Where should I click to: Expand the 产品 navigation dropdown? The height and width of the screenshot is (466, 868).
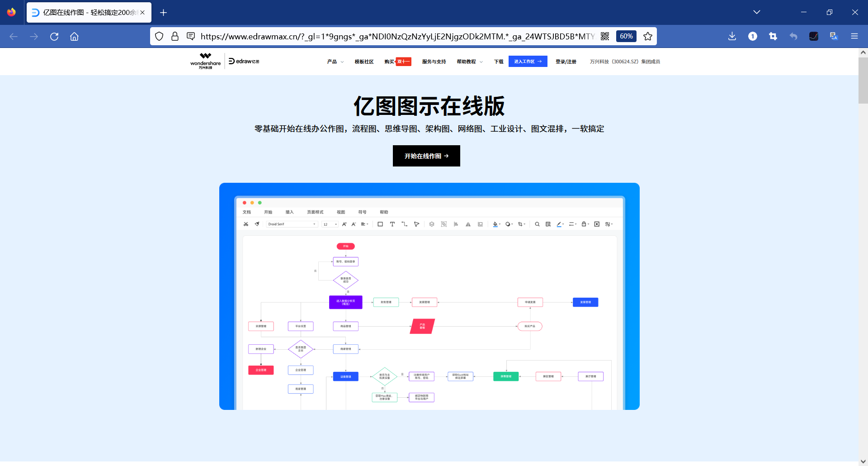click(335, 62)
